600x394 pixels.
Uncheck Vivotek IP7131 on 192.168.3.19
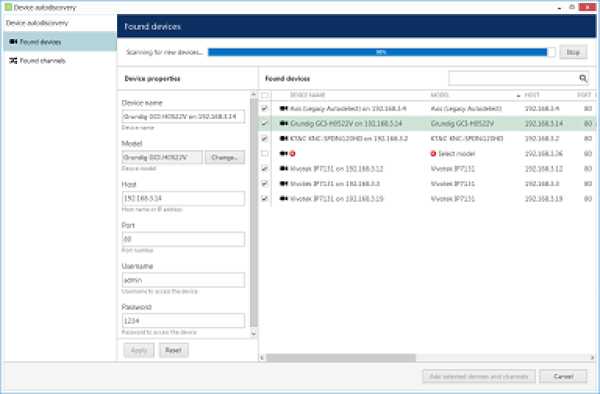pos(264,199)
